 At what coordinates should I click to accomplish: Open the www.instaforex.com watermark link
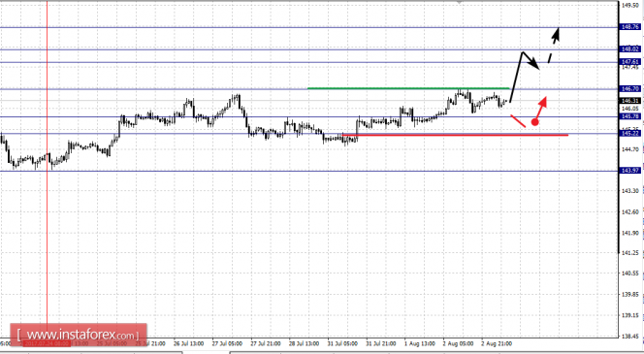[x=79, y=335]
